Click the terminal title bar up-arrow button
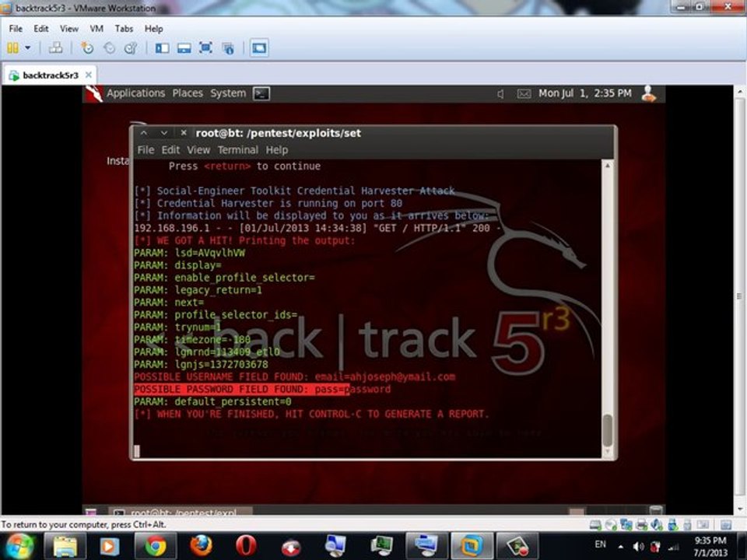 (143, 133)
